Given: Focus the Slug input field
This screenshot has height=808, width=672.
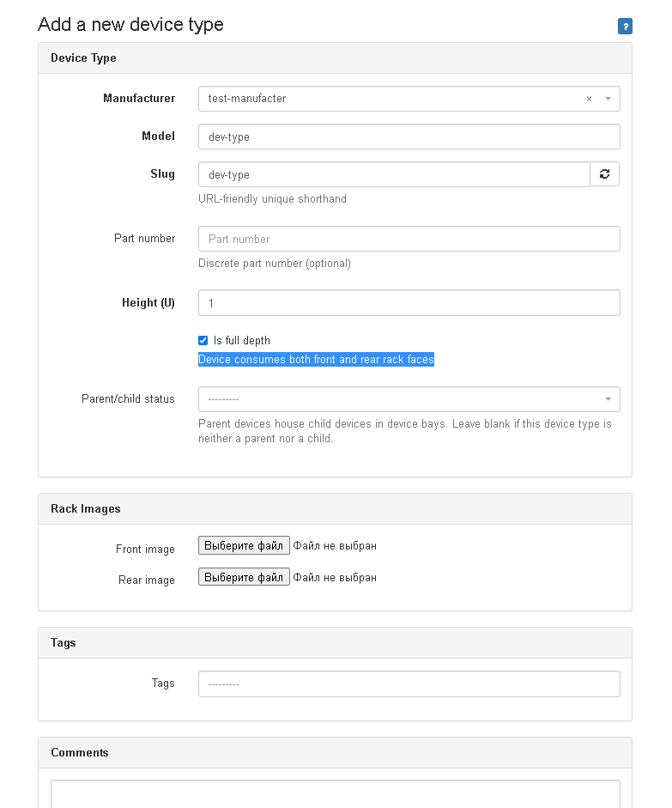Looking at the screenshot, I should tap(394, 174).
